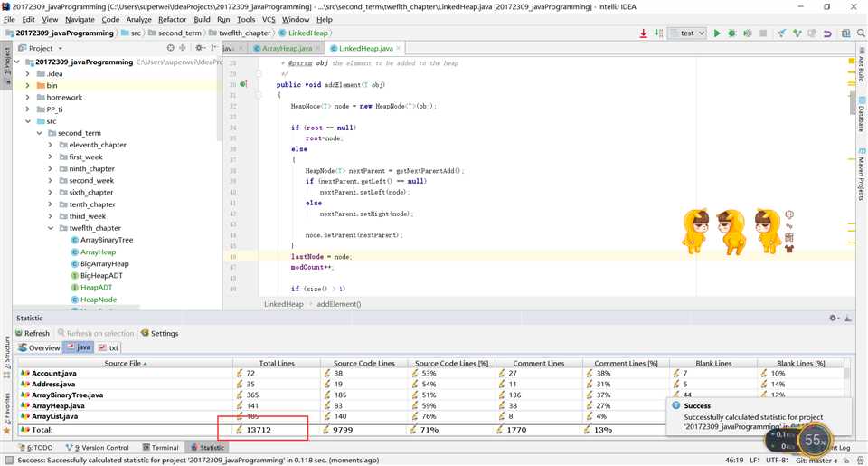Expand the .idea folder arrow
This screenshot has height=466, width=868.
click(x=28, y=73)
